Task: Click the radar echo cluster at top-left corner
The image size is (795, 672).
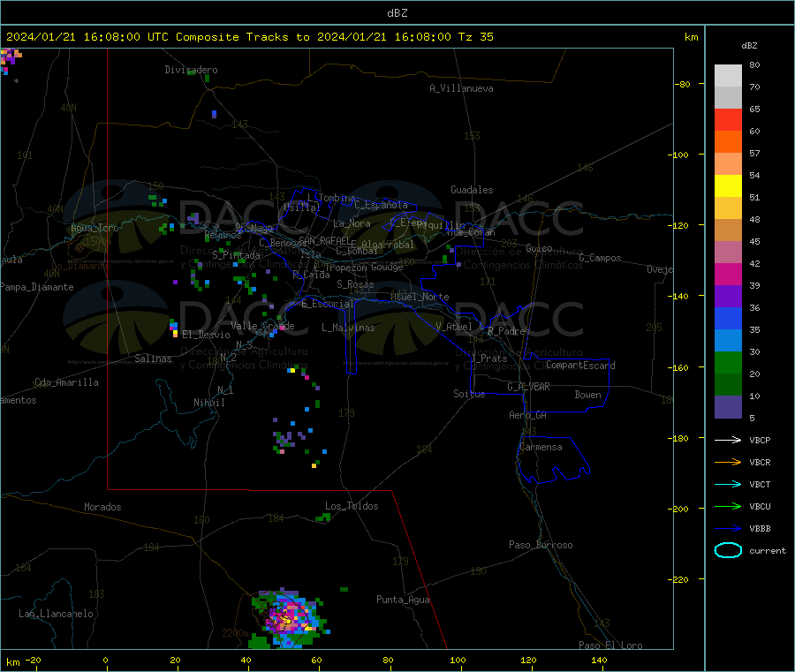Action: (x=10, y=61)
